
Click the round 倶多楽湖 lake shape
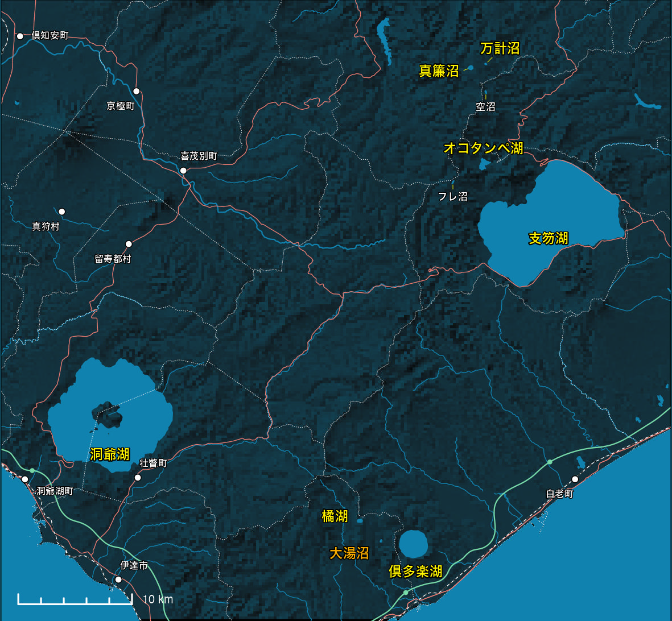coord(414,544)
